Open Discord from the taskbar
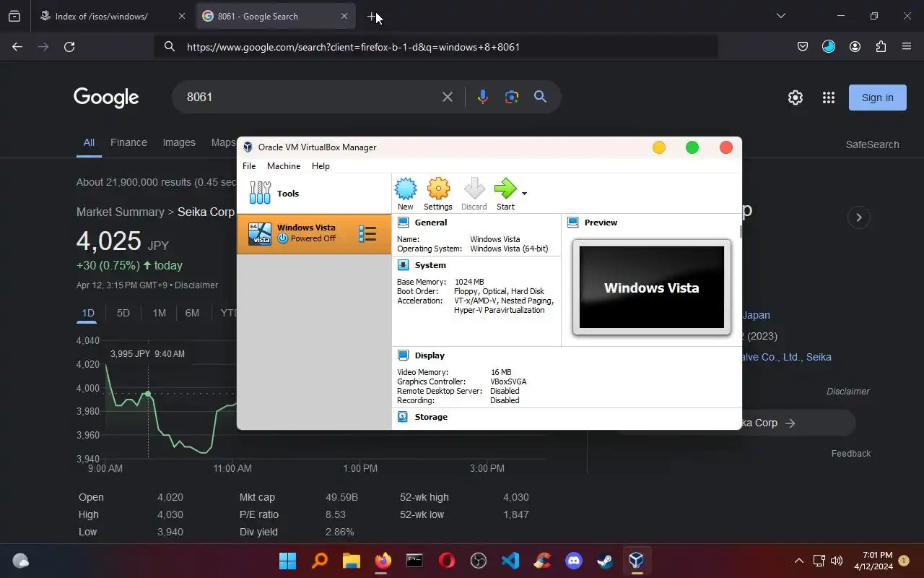The height and width of the screenshot is (578, 924). click(574, 561)
